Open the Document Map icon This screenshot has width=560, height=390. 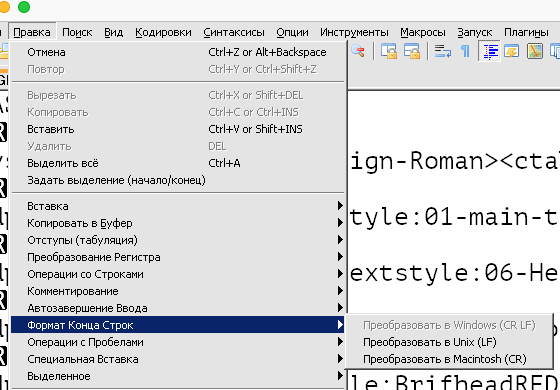click(535, 51)
